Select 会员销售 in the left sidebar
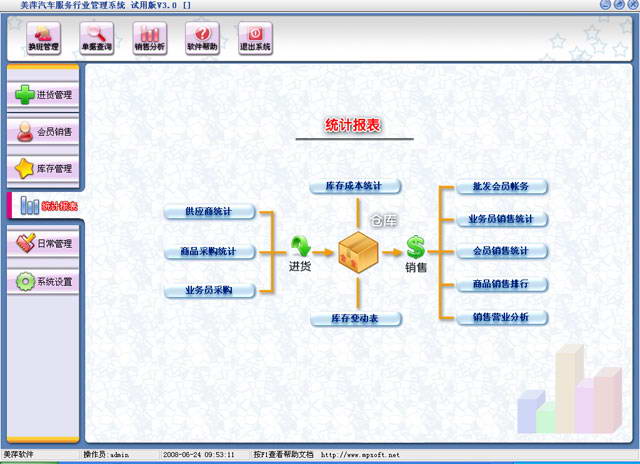640x464 pixels. click(x=43, y=132)
